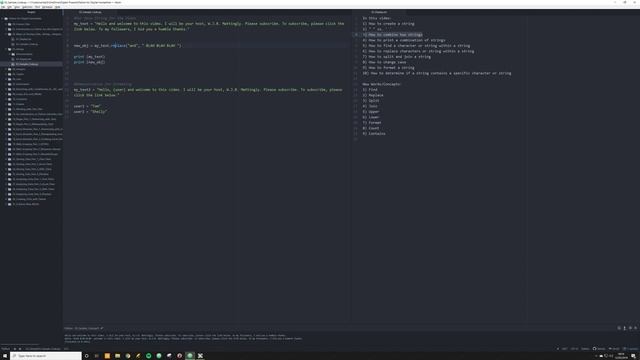Viewport: 640px width, 360px height.
Task: Click the code line "print (my_text)"
Action: point(89,57)
